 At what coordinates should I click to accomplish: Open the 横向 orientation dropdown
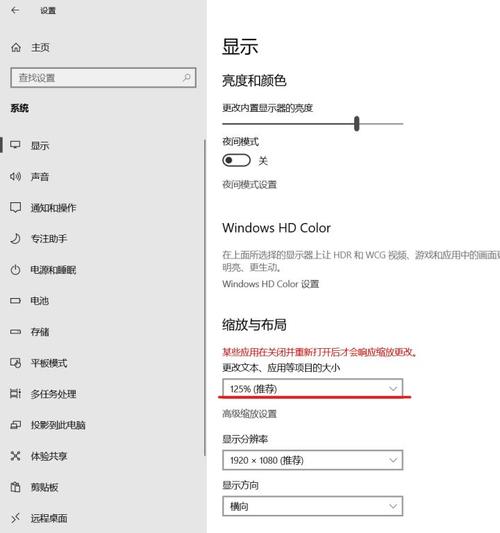pos(313,506)
